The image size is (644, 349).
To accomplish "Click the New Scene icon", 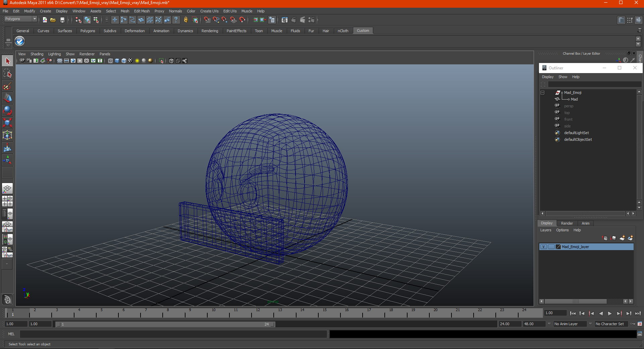I will (45, 20).
